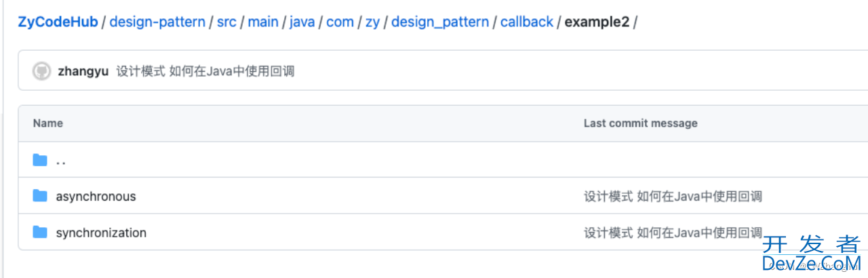Open commit message for synchronization folder

click(673, 233)
